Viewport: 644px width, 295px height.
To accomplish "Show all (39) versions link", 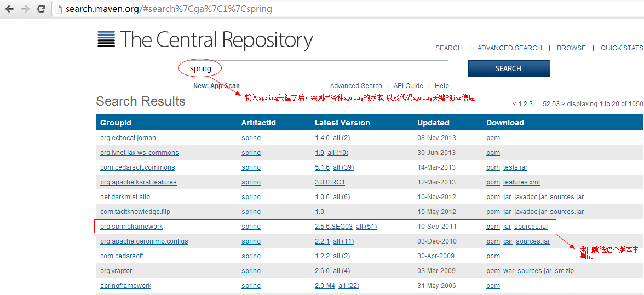I will pos(343,167).
